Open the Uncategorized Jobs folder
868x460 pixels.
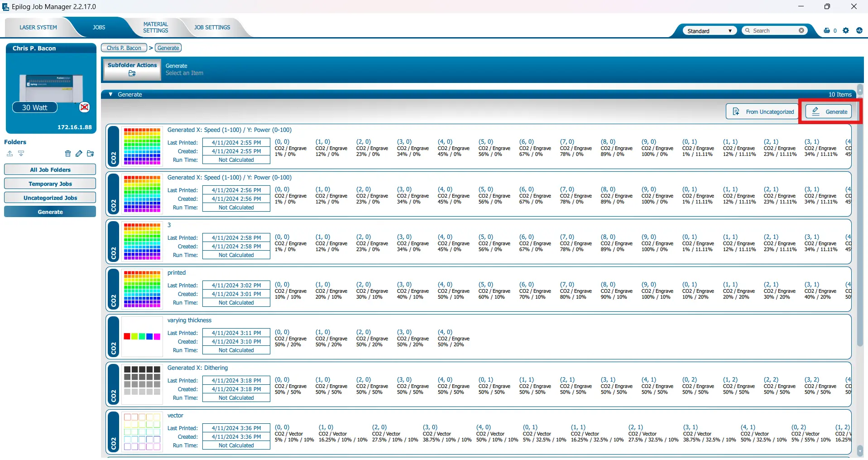pyautogui.click(x=50, y=198)
